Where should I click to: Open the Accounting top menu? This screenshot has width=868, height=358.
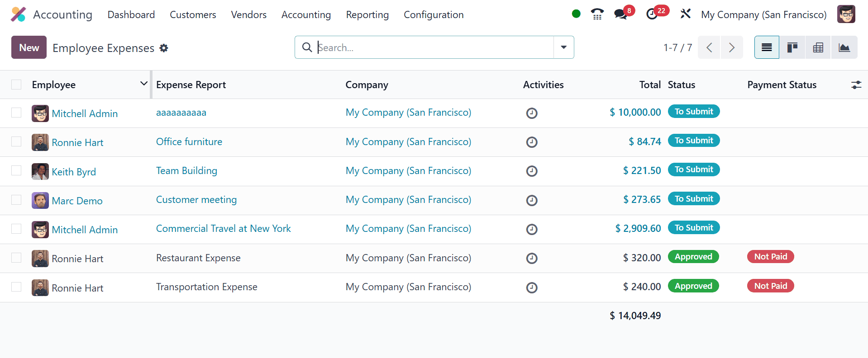click(306, 14)
